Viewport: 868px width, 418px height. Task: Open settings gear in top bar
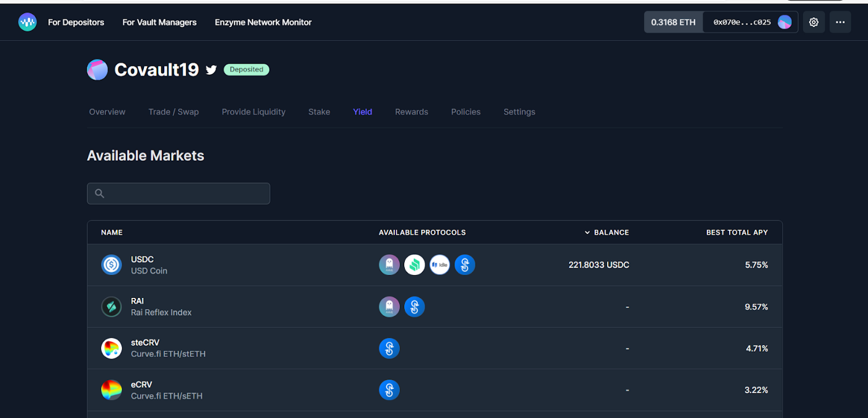point(814,22)
